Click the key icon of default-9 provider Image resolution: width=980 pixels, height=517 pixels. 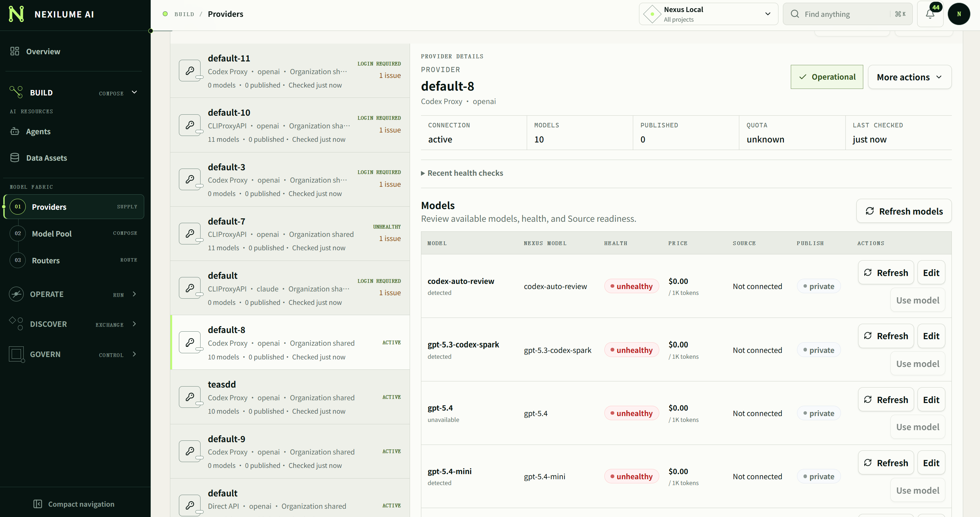click(x=190, y=451)
